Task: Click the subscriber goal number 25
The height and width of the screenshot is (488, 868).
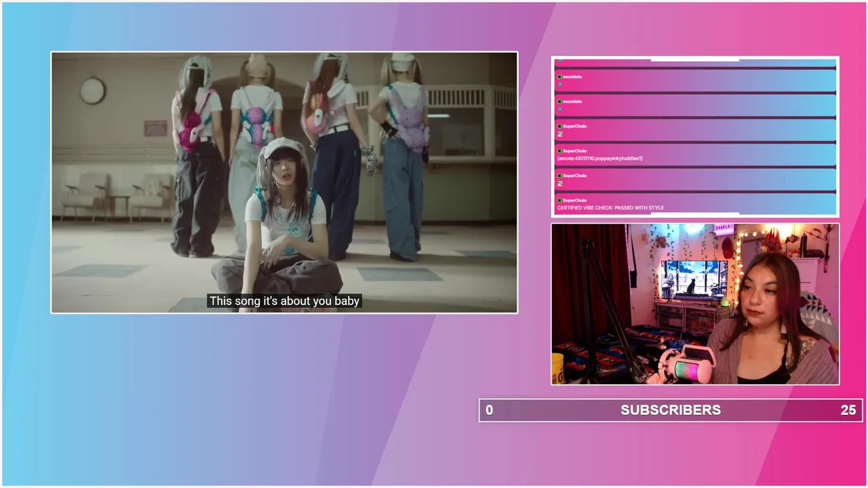Action: coord(848,410)
